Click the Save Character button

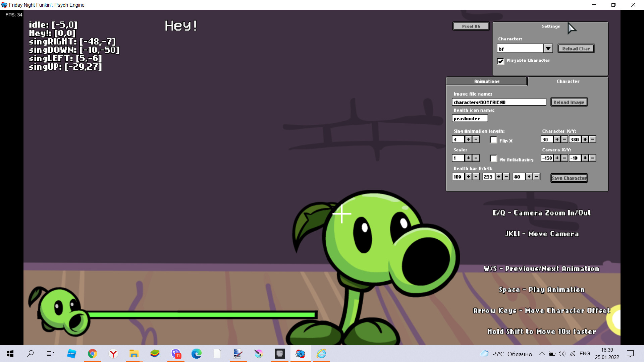coord(569,178)
